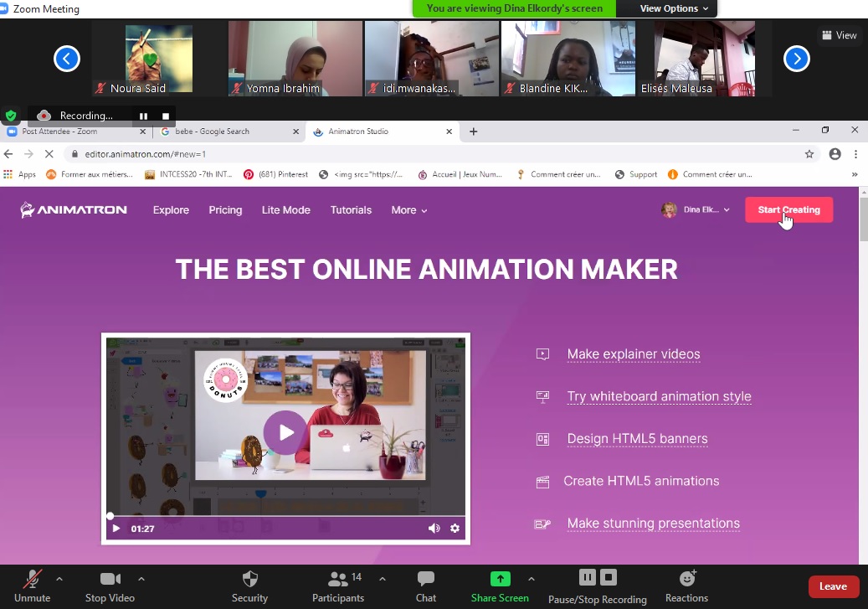This screenshot has height=609, width=868.
Task: Play the promo video with the center play button
Action: coord(285,432)
